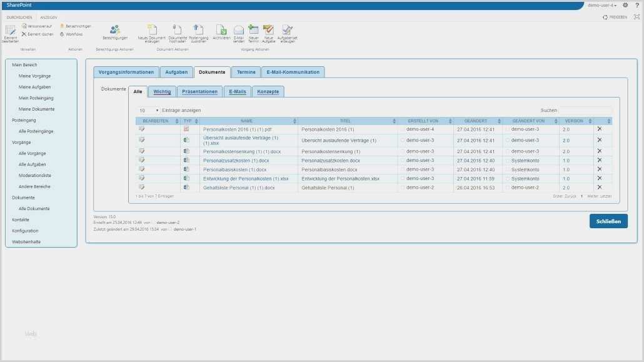
Task: Open Alle Dokumente in the sidebar
Action: tap(34, 209)
